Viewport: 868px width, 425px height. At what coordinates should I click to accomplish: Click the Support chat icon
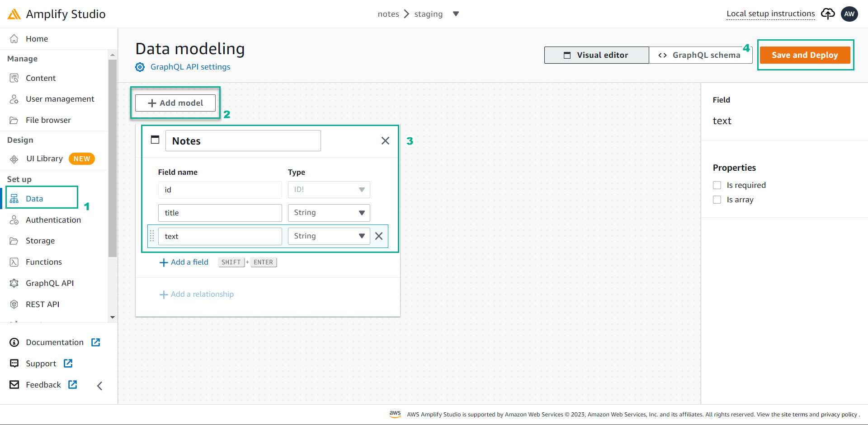pyautogui.click(x=14, y=364)
